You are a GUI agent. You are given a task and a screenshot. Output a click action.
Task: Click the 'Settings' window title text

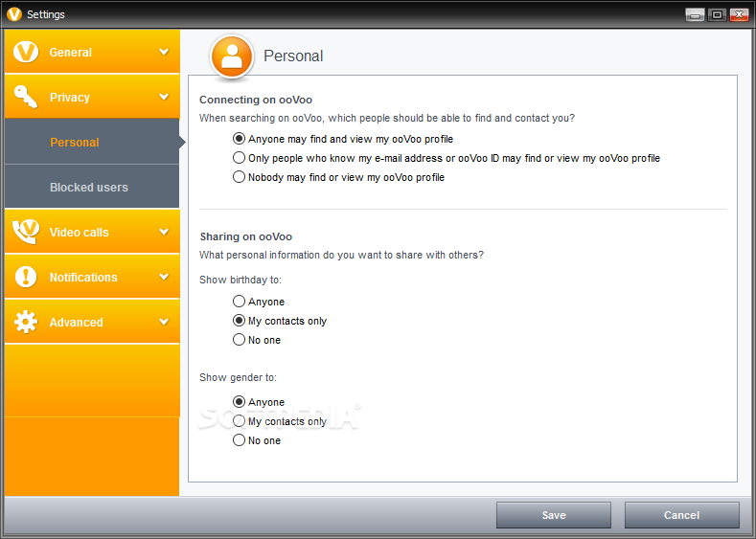[x=46, y=14]
